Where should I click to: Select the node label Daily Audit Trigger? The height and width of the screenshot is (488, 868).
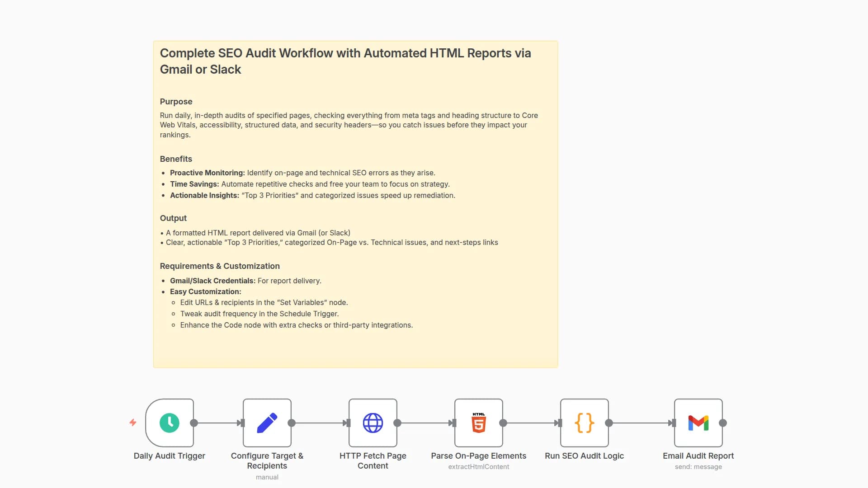pyautogui.click(x=169, y=456)
